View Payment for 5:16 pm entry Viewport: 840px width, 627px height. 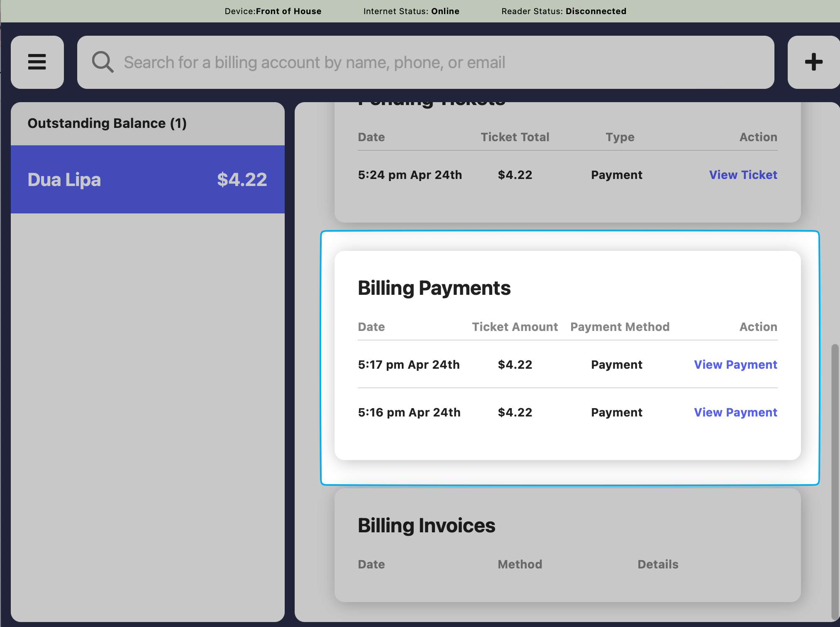click(x=735, y=412)
